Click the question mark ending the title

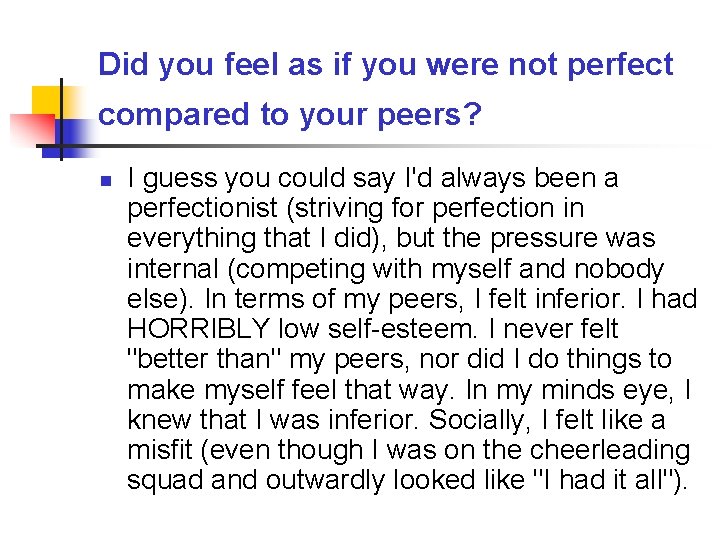473,114
